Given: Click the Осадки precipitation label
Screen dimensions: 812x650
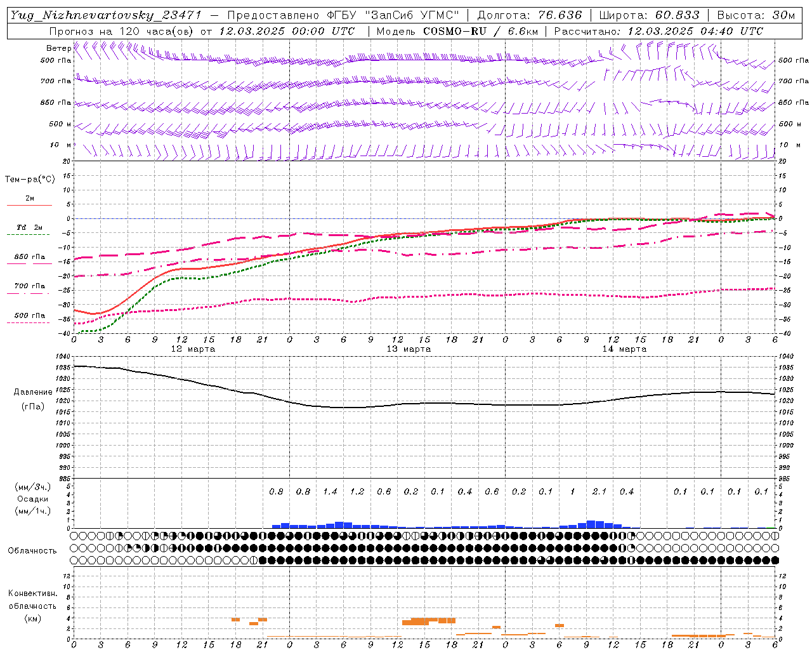Looking at the screenshot, I should click(x=33, y=499).
